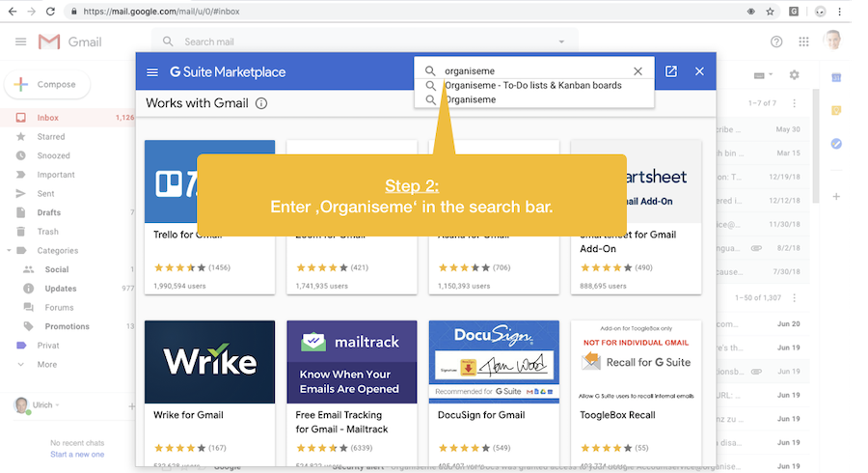The height and width of the screenshot is (473, 868).
Task: Collapse the Categories section
Action: pyautogui.click(x=9, y=250)
